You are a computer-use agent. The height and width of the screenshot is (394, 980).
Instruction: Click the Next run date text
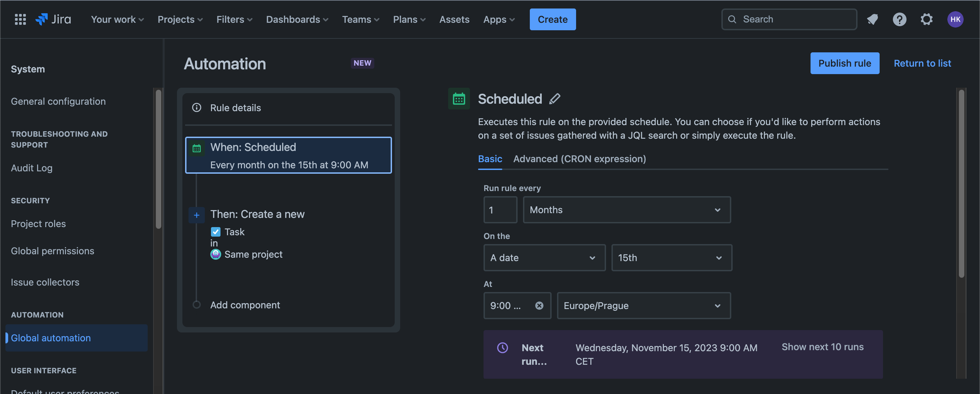tap(666, 355)
